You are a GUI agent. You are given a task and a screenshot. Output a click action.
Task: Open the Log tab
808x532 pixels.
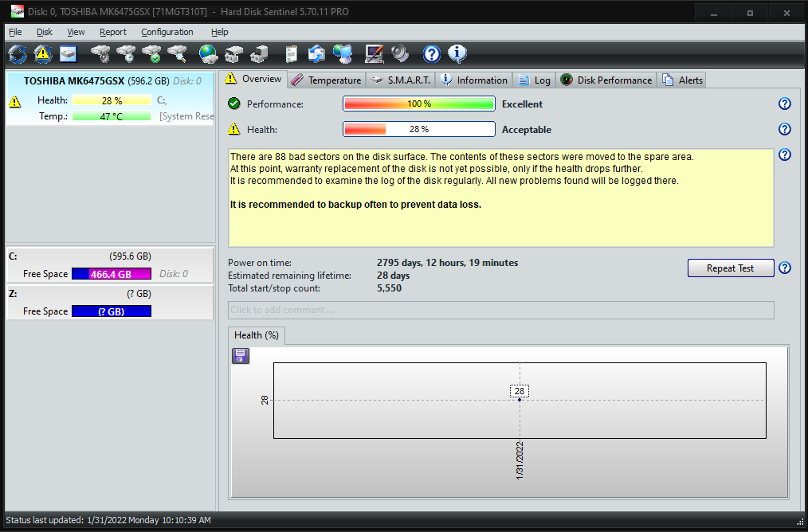534,80
